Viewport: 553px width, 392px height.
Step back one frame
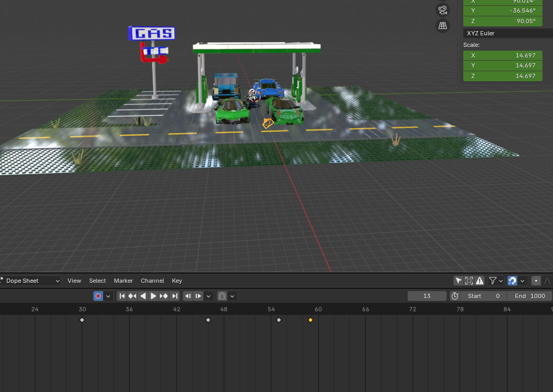pyautogui.click(x=188, y=296)
